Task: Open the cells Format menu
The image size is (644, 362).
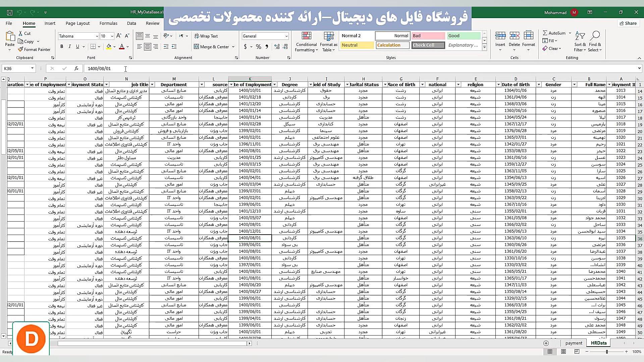Action: coord(528,41)
